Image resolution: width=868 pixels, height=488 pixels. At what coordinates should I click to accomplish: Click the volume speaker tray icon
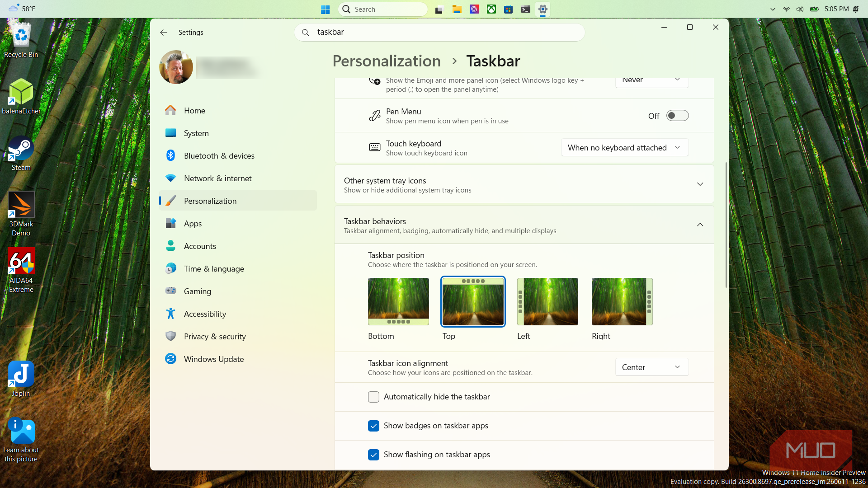pos(800,9)
